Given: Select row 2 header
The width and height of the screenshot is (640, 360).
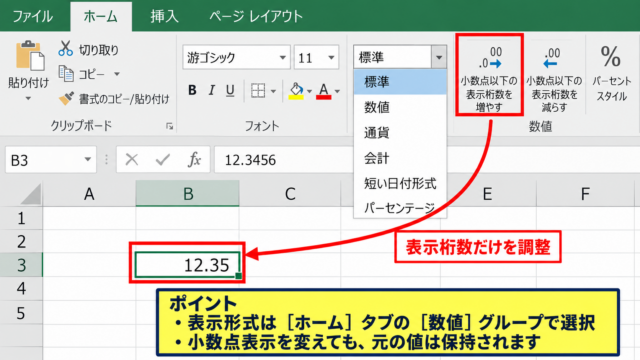Looking at the screenshot, I should 21,242.
